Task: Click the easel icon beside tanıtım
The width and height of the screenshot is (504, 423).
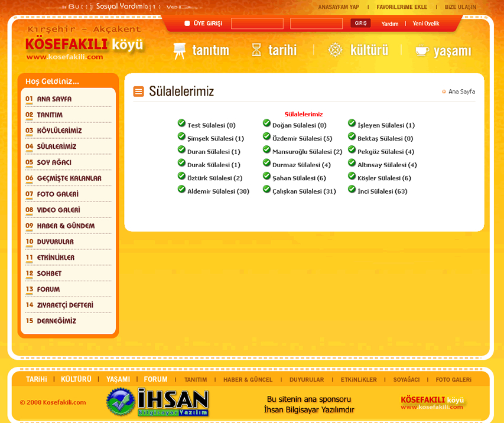Action: pos(179,51)
